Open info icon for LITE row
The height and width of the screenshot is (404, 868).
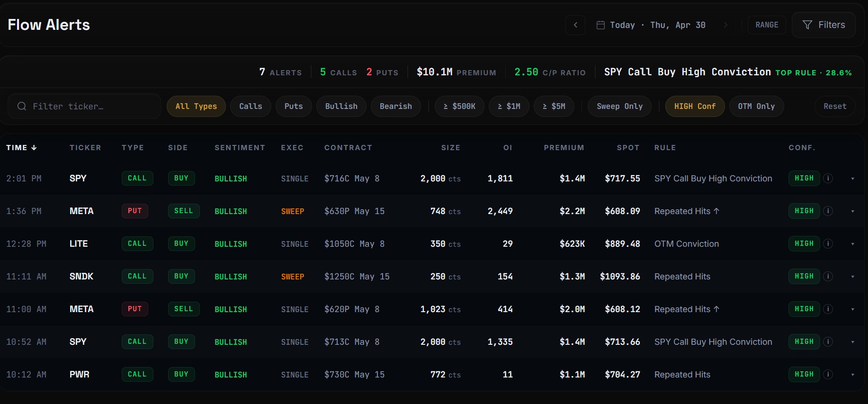tap(828, 244)
